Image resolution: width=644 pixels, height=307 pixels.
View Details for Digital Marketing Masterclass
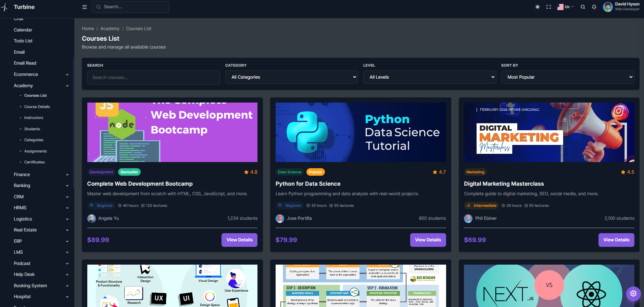pos(616,240)
